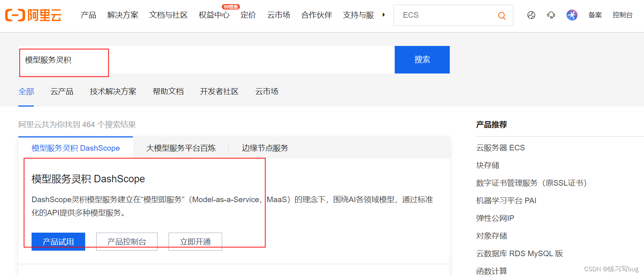Click the DashScope description paragraph
644x276 pixels.
point(232,206)
